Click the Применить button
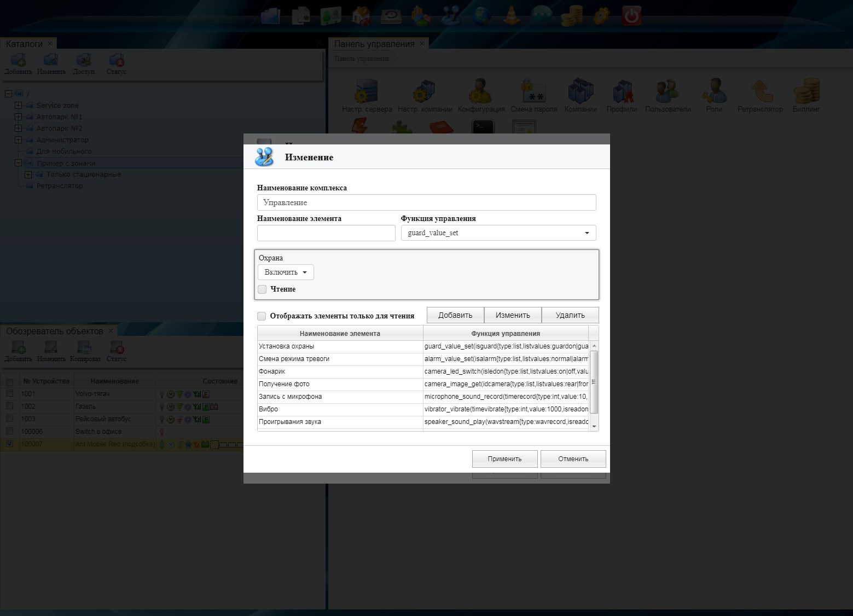The image size is (853, 616). [504, 459]
